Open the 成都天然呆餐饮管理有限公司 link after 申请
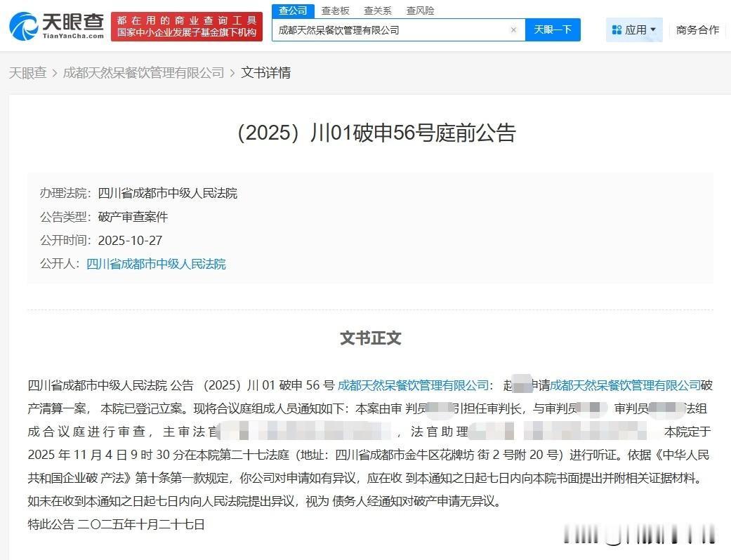 pos(625,385)
